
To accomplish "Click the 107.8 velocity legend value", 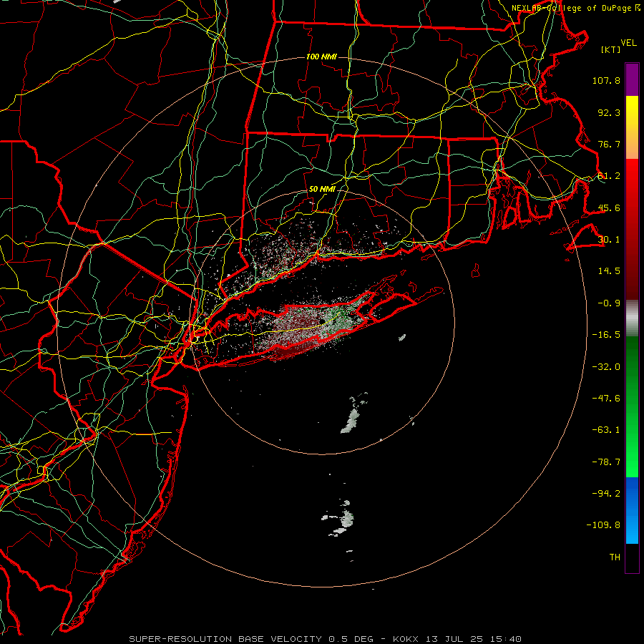I will click(606, 80).
